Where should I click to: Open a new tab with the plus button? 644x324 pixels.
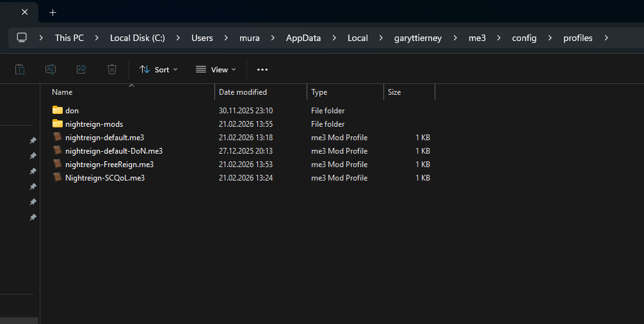[x=52, y=12]
